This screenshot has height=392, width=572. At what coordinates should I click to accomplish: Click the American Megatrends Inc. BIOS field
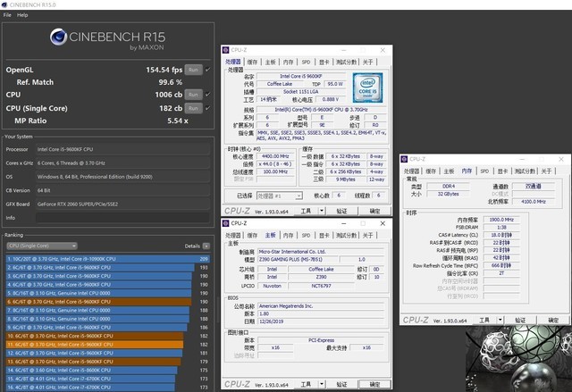pos(321,306)
